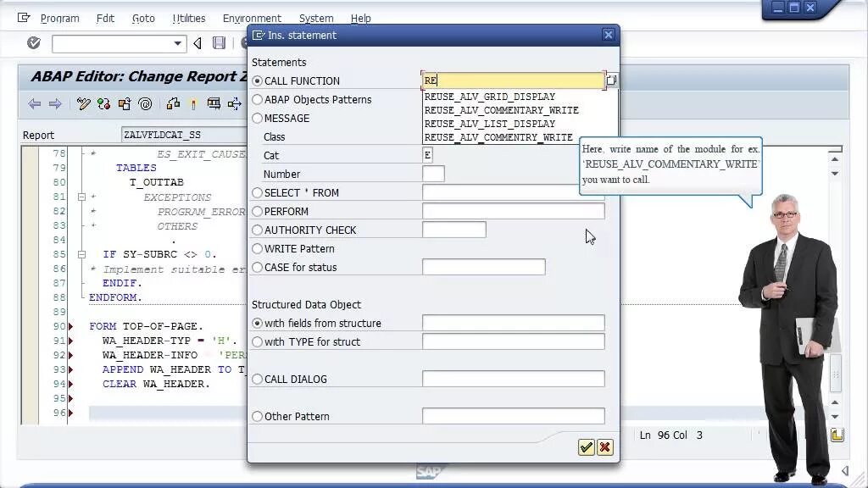Image resolution: width=868 pixels, height=488 pixels.
Task: Click the Other Pattern input field
Action: tap(513, 416)
